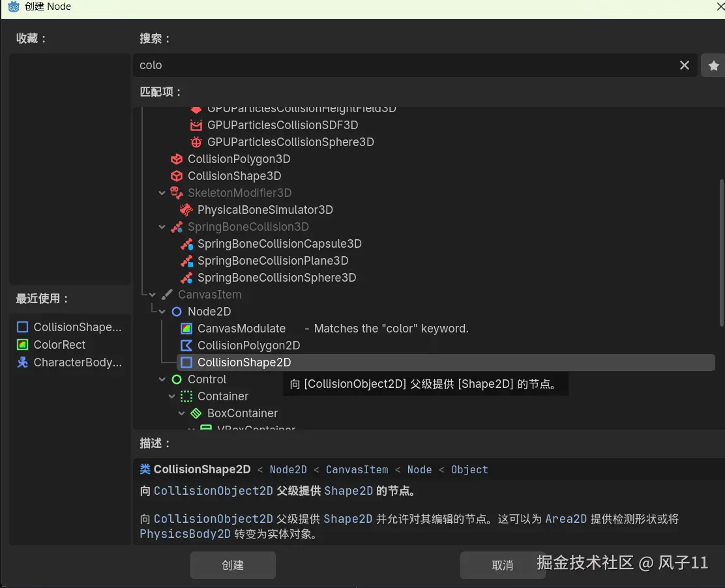
Task: Select GPUParticlesCollisionSDF3D label
Action: [x=282, y=125]
